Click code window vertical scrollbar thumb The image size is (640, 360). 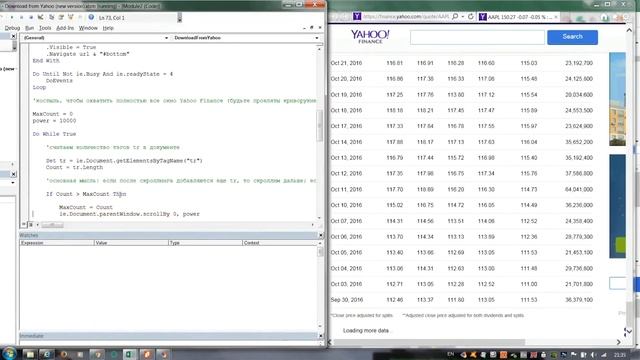coord(320,125)
